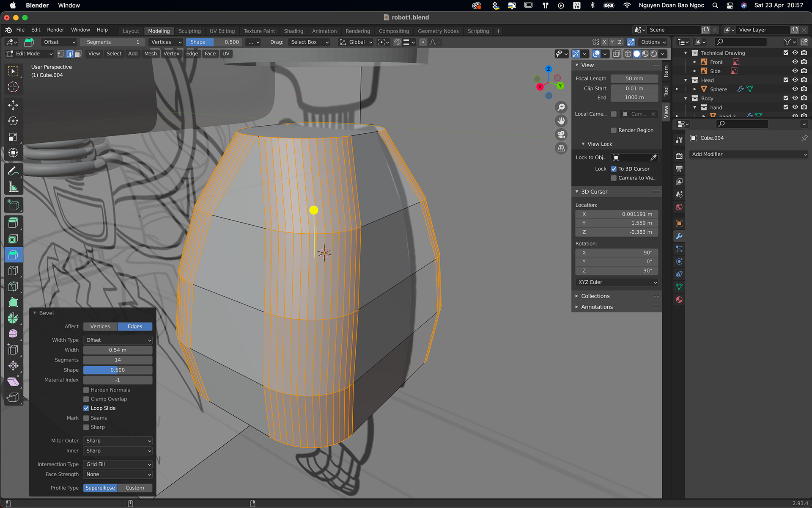Switch to the UV Editing workspace tab
Image resolution: width=812 pixels, height=508 pixels.
[222, 31]
